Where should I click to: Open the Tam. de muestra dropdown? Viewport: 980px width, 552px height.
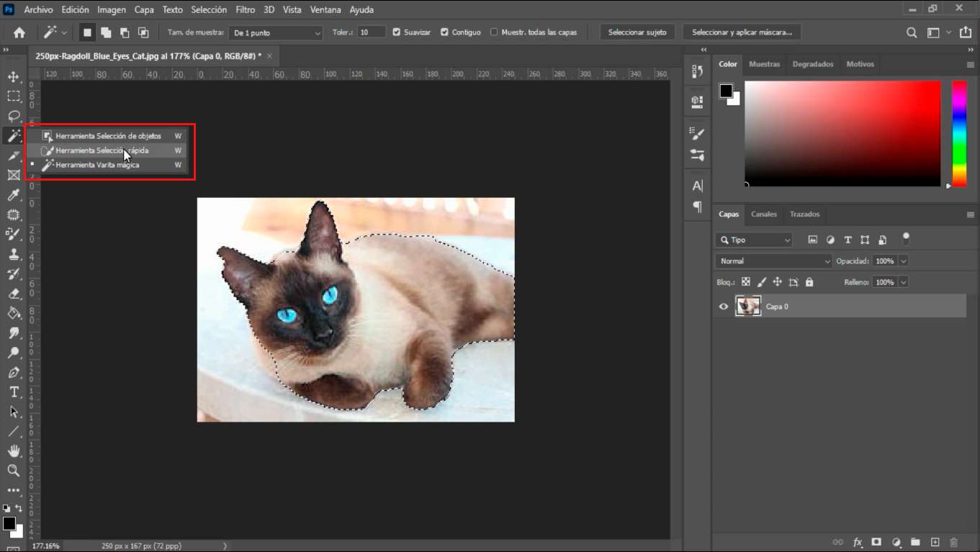pos(276,32)
